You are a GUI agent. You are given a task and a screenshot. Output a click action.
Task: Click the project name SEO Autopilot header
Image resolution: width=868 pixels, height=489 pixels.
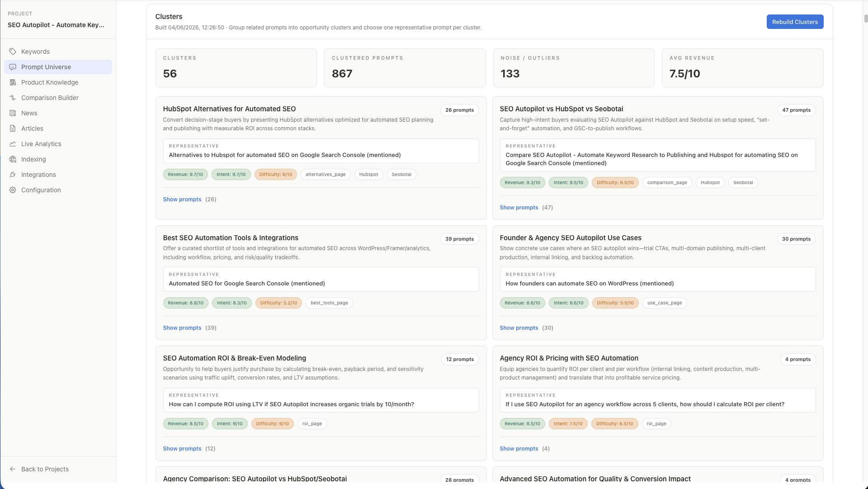[56, 25]
